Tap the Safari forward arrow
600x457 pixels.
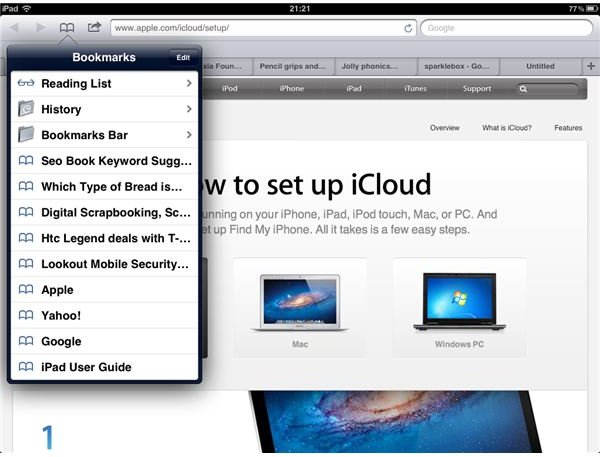(x=41, y=28)
